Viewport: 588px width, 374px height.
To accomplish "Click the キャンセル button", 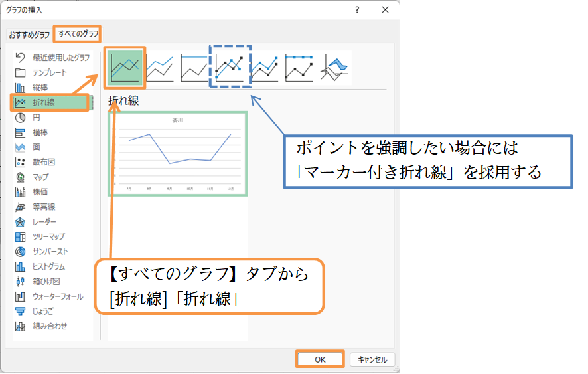I will [x=372, y=360].
